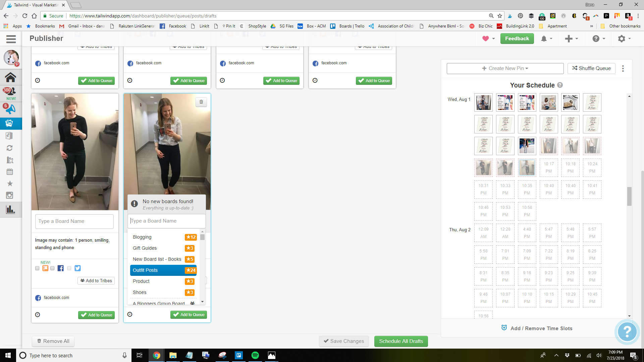Screen dimensions: 644x362
Task: Open Trello from the Windows taskbar
Action: tap(239, 355)
